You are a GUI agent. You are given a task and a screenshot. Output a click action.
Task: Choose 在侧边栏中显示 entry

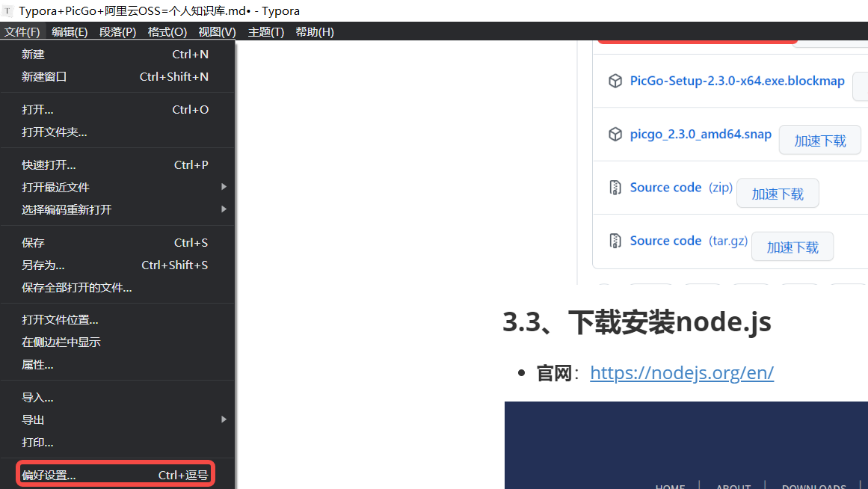click(x=117, y=342)
